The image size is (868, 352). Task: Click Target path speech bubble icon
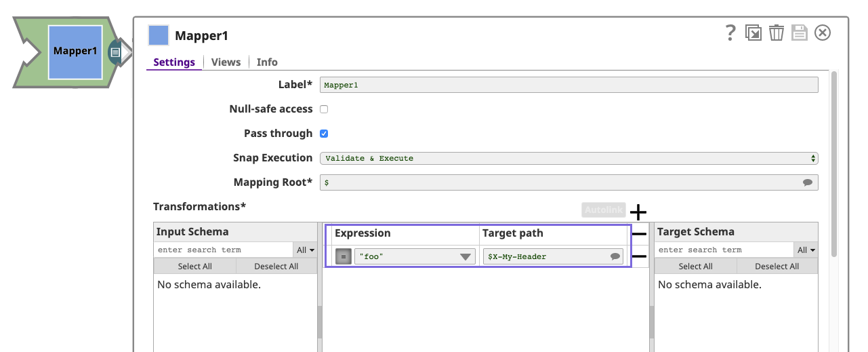tap(615, 256)
